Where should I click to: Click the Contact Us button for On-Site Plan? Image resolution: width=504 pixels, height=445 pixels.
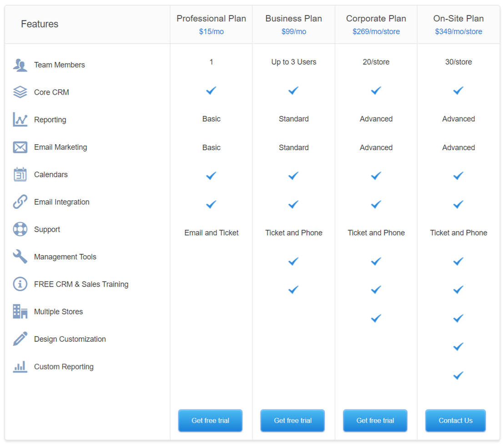(455, 420)
